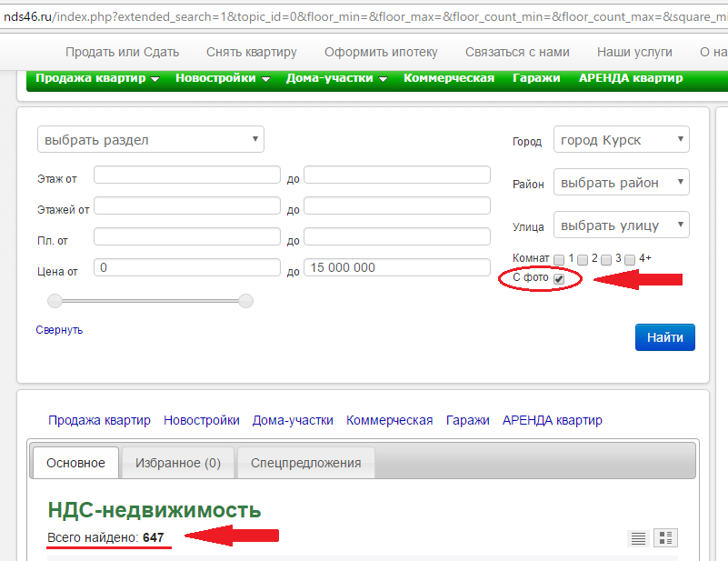Tick the 4+ rooms checkbox
Image resolution: width=728 pixels, height=561 pixels.
(630, 260)
